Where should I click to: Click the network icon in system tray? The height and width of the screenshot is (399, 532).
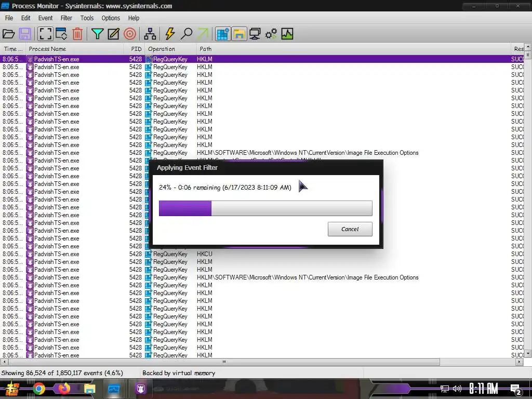(x=445, y=389)
